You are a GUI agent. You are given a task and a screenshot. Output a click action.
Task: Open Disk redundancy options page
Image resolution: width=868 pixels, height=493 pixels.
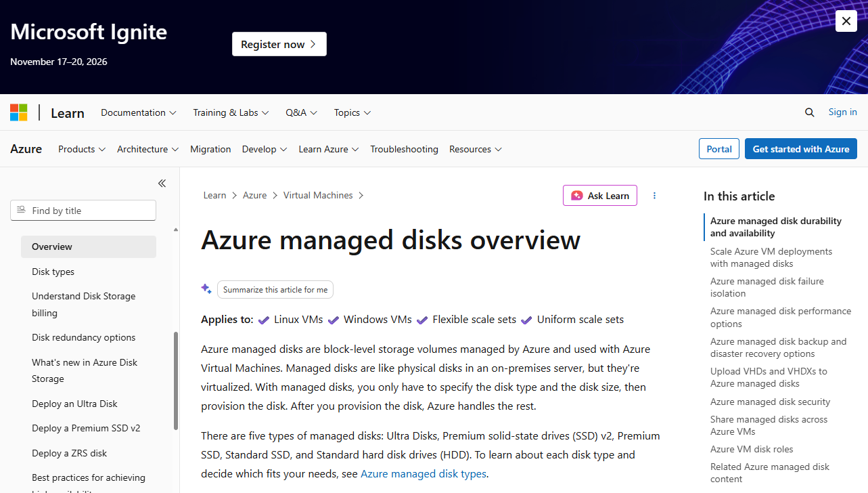pyautogui.click(x=83, y=337)
